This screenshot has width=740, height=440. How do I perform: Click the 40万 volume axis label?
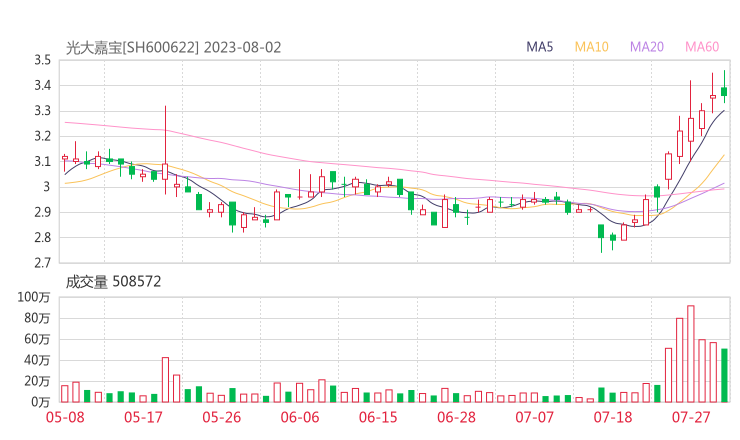click(x=37, y=360)
